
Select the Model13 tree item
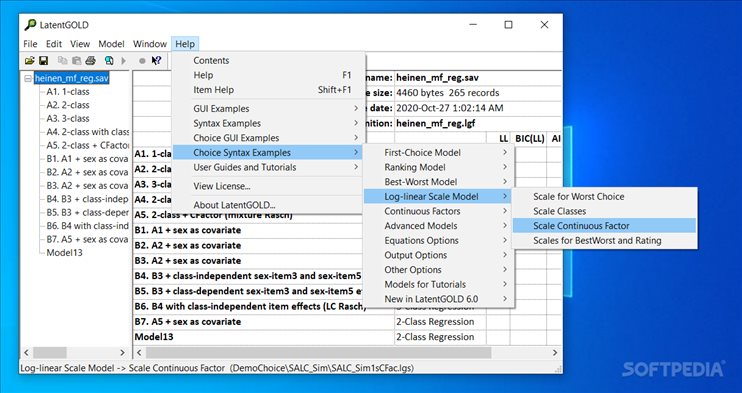pos(64,252)
